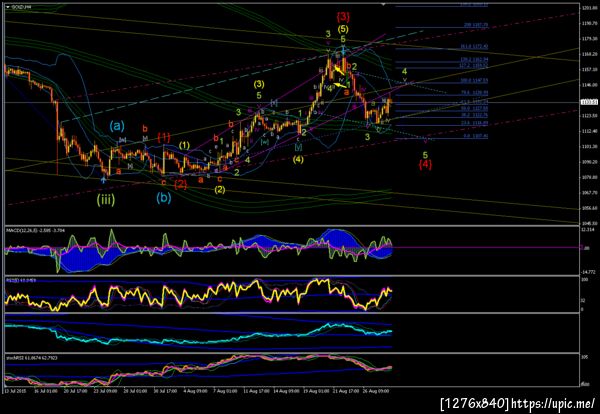Click the current price marker on price scale
The width and height of the screenshot is (600, 414).
coord(587,102)
